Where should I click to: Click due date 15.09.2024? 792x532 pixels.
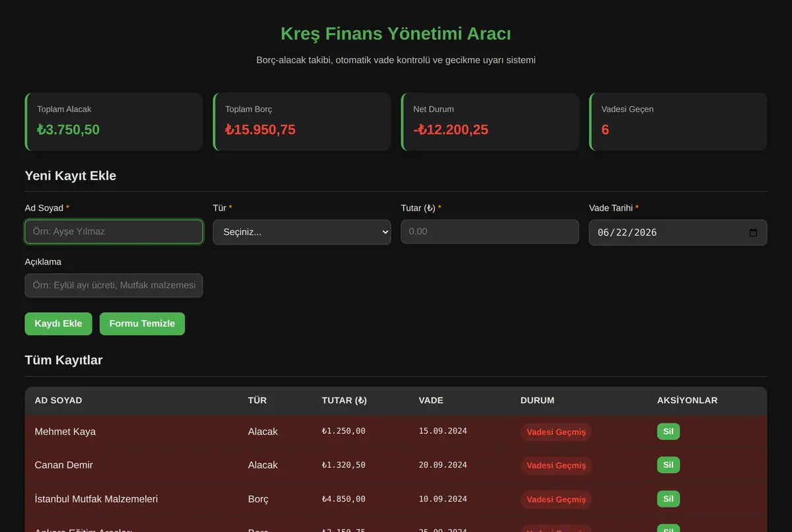point(443,431)
